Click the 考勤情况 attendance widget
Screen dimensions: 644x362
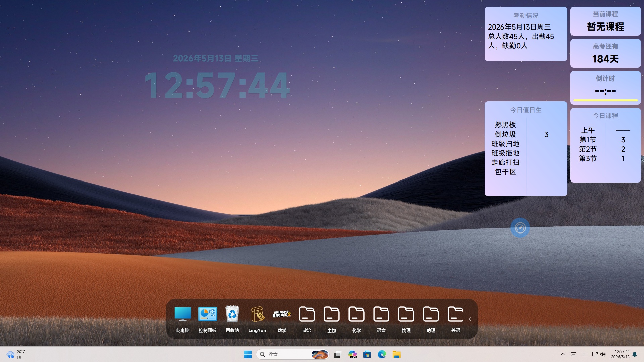(x=526, y=34)
